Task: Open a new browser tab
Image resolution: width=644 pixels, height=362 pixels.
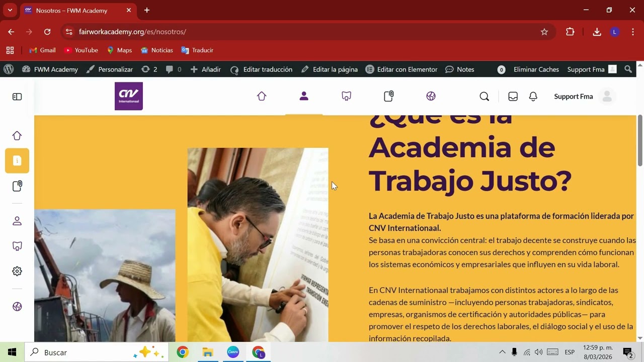Action: pos(147,10)
